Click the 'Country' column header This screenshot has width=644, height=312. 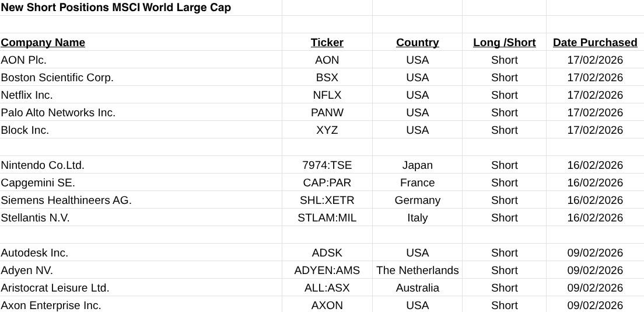(417, 43)
